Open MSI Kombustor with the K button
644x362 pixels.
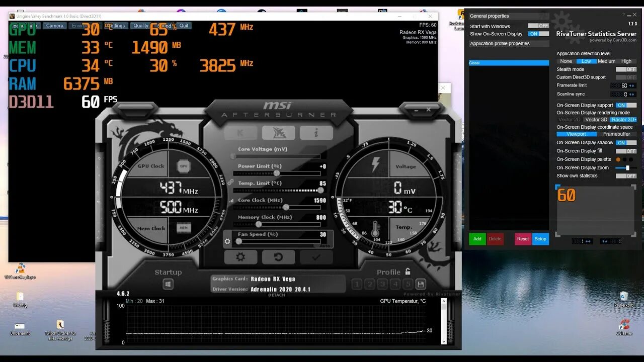(240, 133)
